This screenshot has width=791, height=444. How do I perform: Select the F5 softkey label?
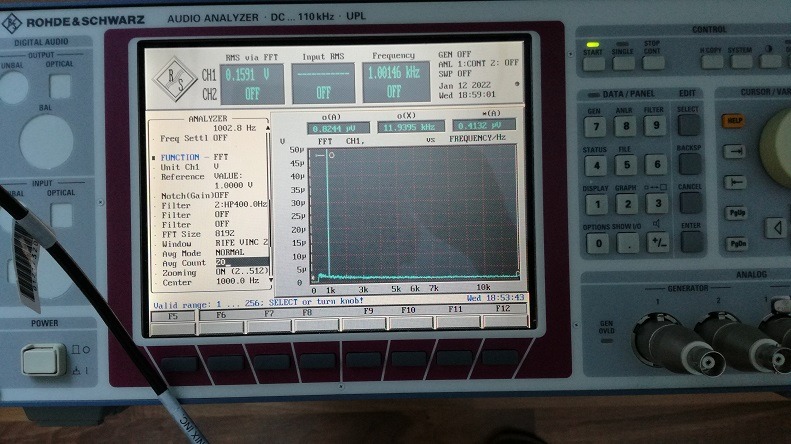coord(173,316)
